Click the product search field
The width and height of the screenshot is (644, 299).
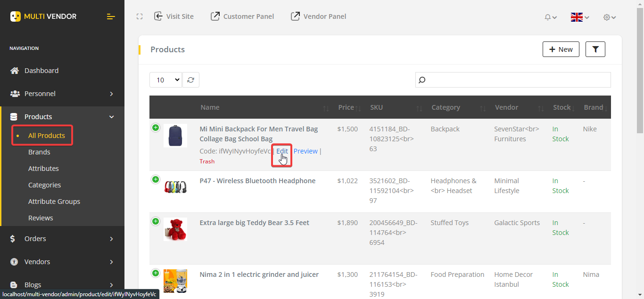[x=512, y=80]
